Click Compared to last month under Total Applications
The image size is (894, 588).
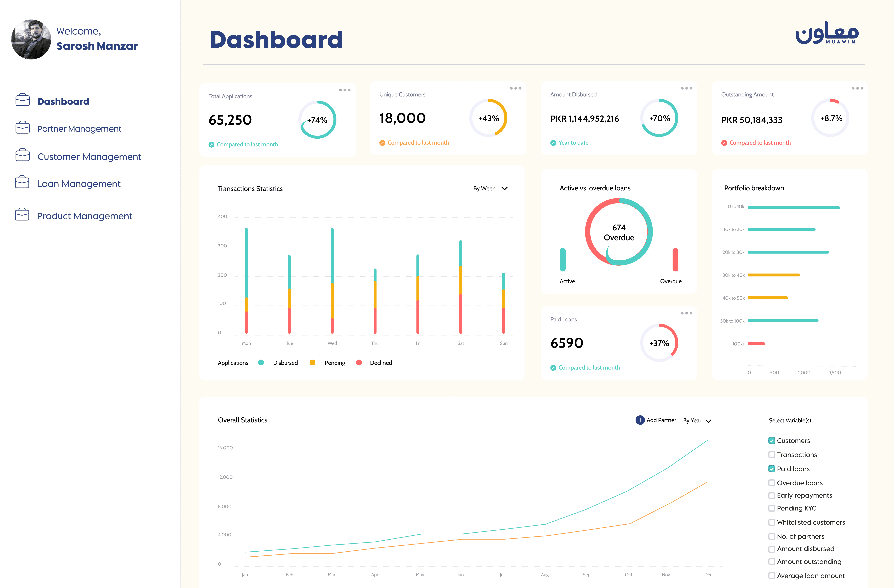(247, 145)
